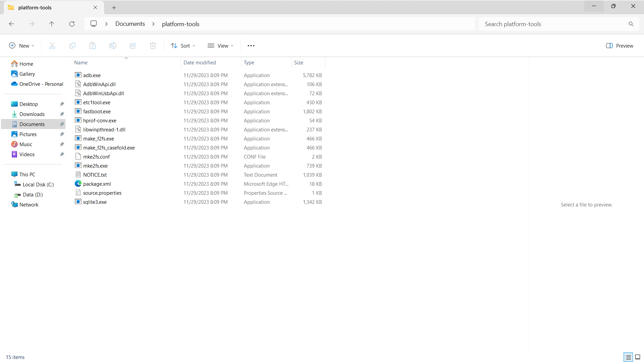Open the New dropdown menu
644x362 pixels.
22,46
